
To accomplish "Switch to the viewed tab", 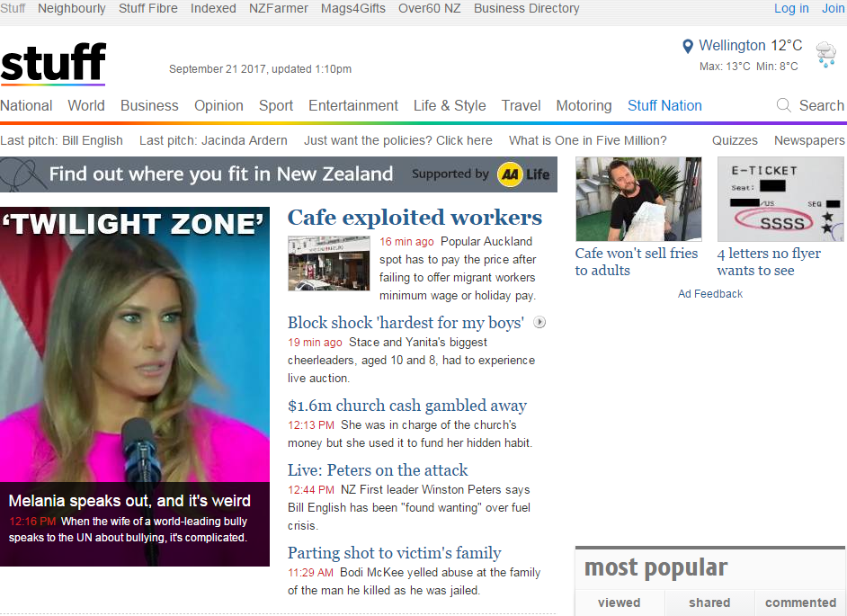I will pos(619,603).
